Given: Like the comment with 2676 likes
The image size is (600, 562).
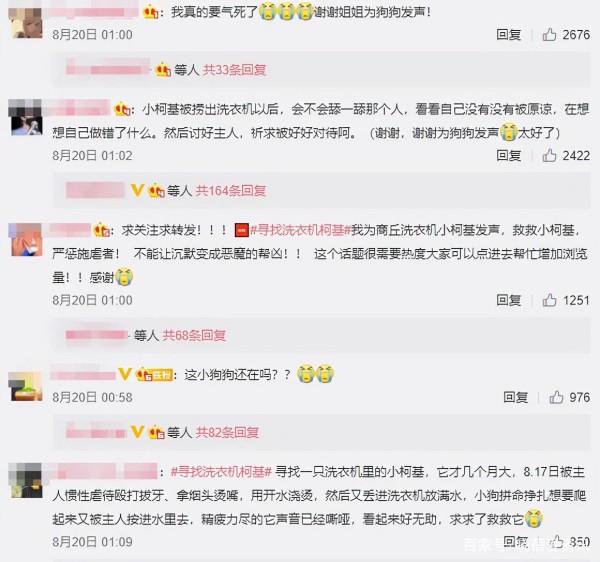Looking at the screenshot, I should (x=549, y=35).
